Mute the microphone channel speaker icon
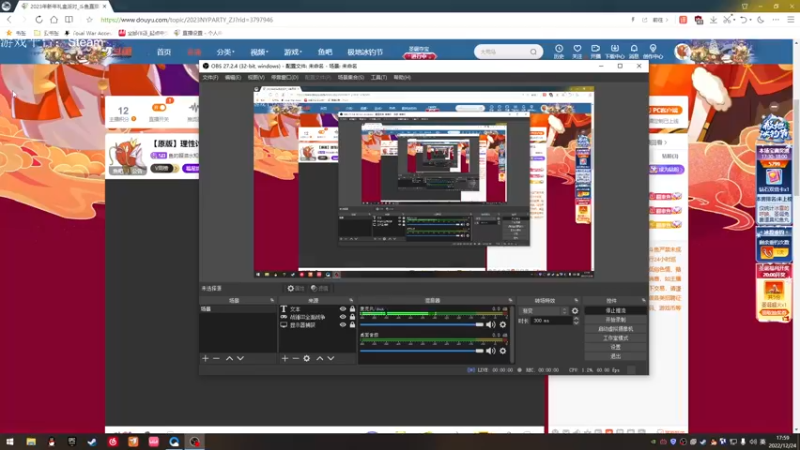Viewport: 800px width, 450px height. (x=491, y=324)
